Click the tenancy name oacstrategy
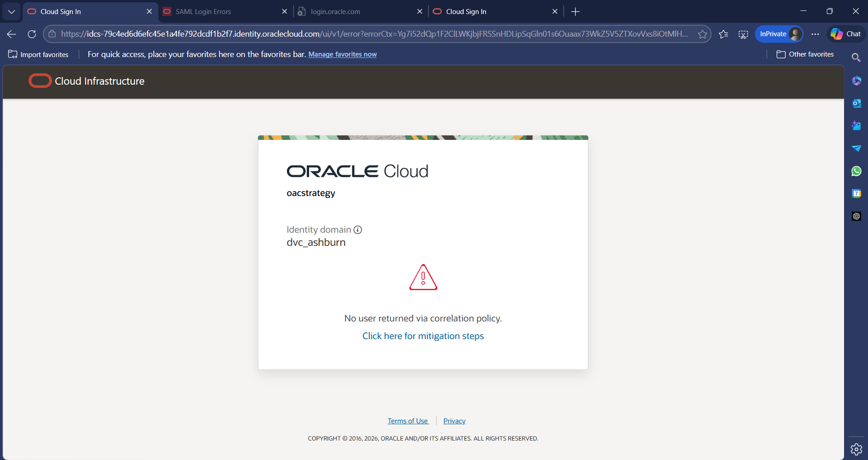The width and height of the screenshot is (868, 460). (x=311, y=193)
